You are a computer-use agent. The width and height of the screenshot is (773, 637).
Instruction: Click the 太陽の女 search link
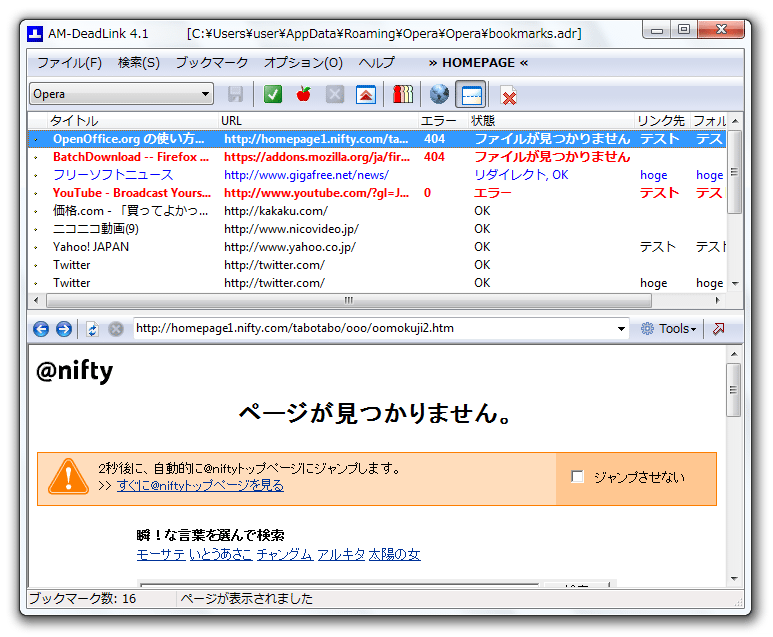pos(394,555)
